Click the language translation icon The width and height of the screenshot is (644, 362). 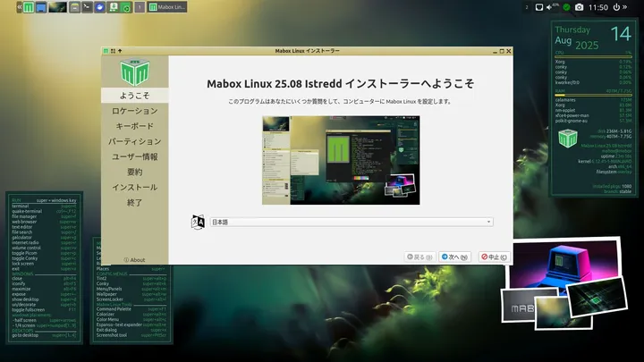click(199, 222)
